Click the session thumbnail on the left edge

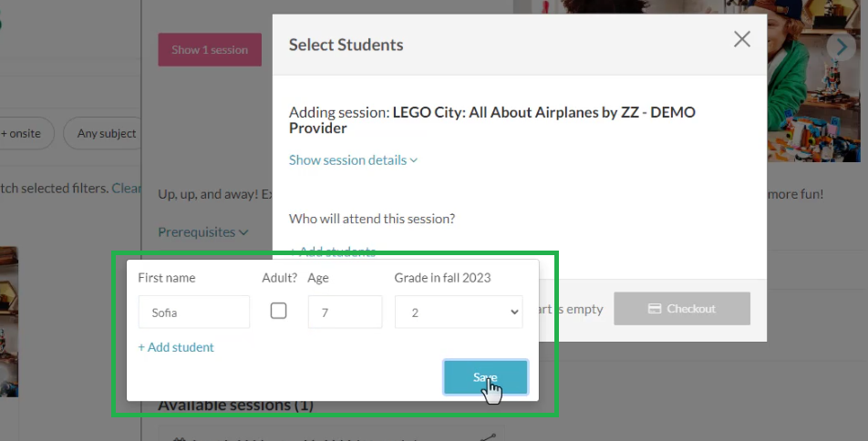[8, 319]
